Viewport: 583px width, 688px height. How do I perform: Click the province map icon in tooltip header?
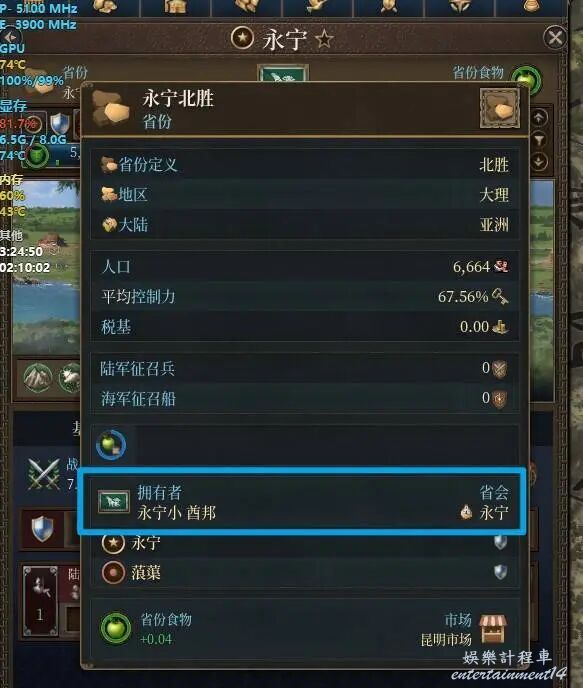pos(500,108)
